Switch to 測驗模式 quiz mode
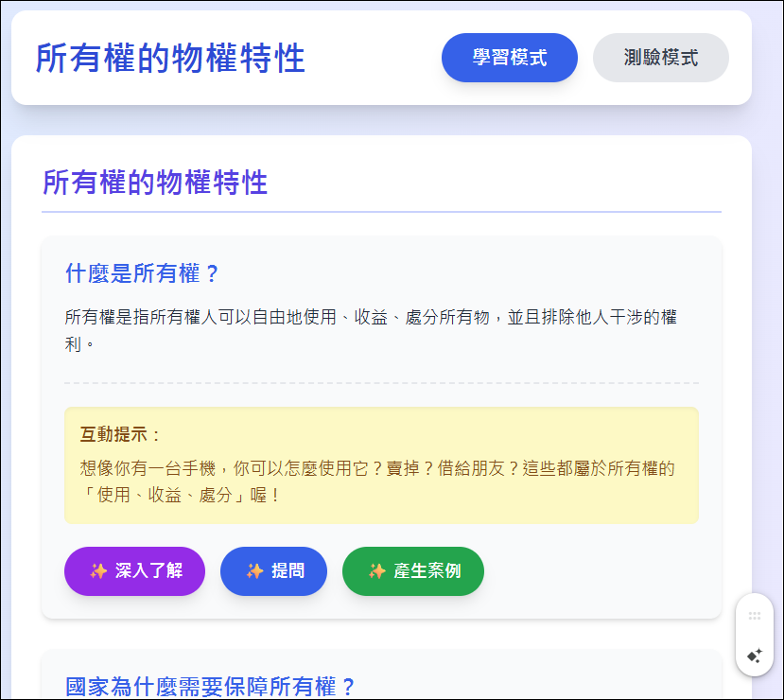This screenshot has height=700, width=784. [x=660, y=58]
